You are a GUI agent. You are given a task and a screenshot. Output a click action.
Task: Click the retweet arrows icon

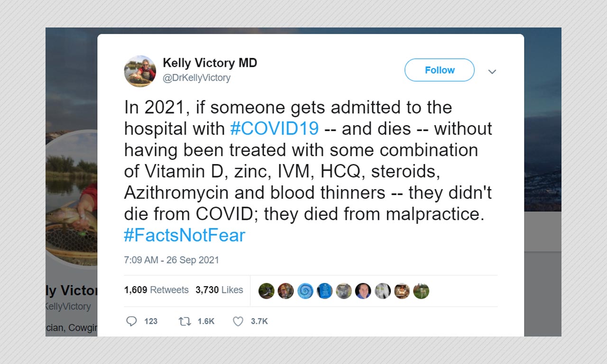[184, 321]
